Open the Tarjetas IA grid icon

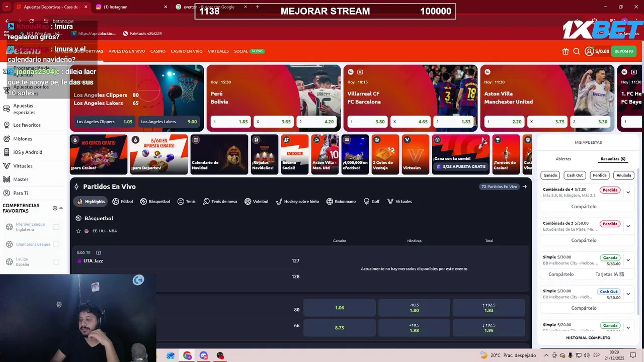click(x=622, y=275)
